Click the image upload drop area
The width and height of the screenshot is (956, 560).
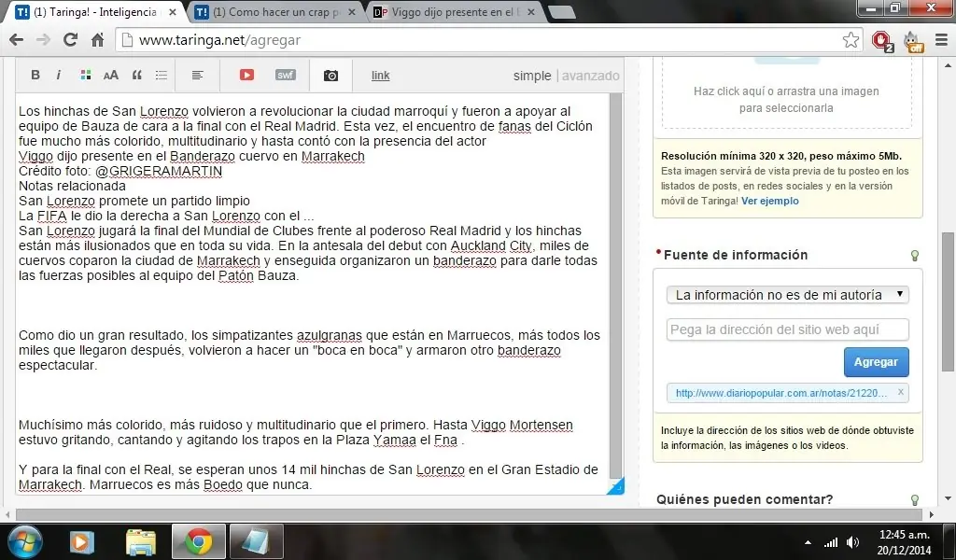(786, 93)
